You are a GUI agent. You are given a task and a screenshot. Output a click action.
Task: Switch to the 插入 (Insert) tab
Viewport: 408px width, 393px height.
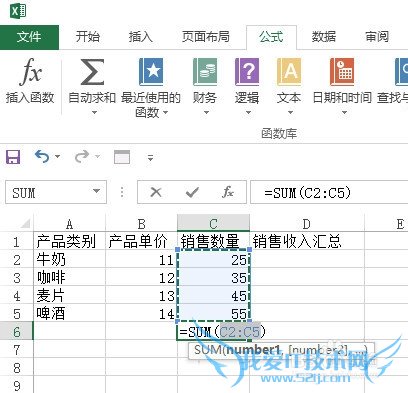[x=141, y=37]
